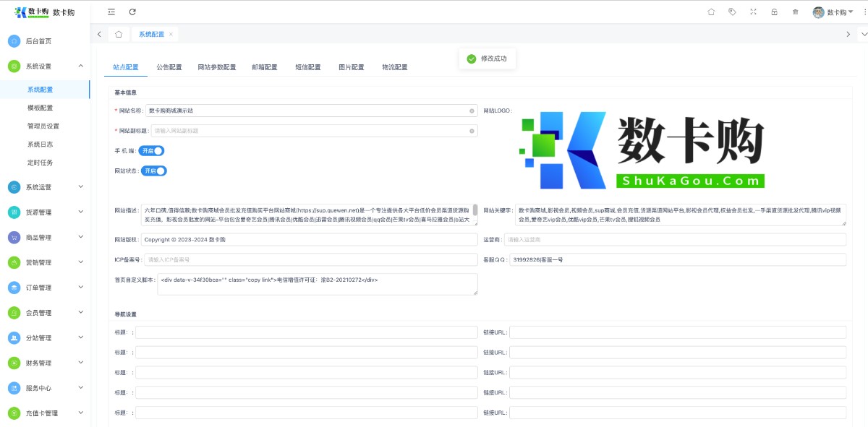The image size is (868, 427).
Task: Toggle the 手机端 switch off
Action: 151,151
